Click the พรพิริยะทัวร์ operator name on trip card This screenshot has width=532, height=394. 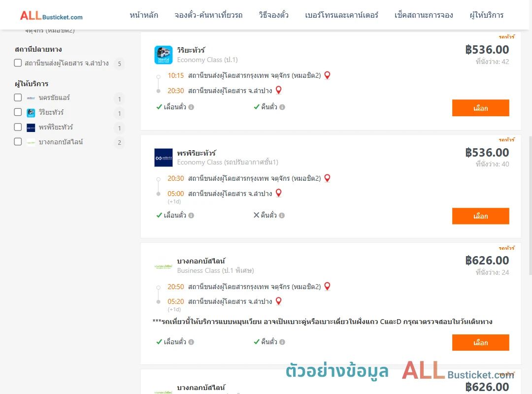click(x=197, y=153)
